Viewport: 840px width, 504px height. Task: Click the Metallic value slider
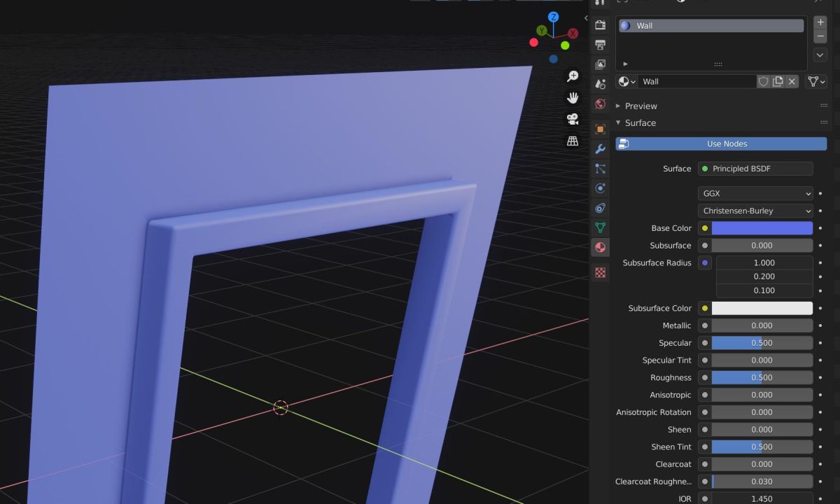(x=762, y=325)
